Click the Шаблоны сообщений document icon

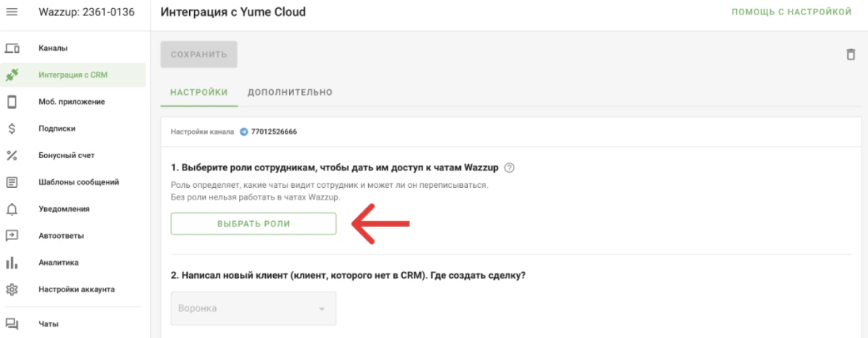click(x=12, y=182)
